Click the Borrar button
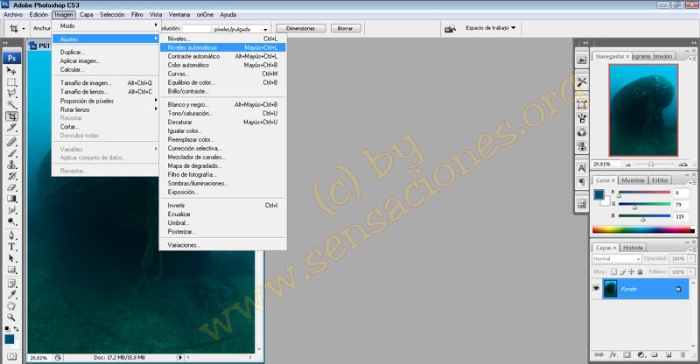The image size is (700, 364). click(x=345, y=28)
